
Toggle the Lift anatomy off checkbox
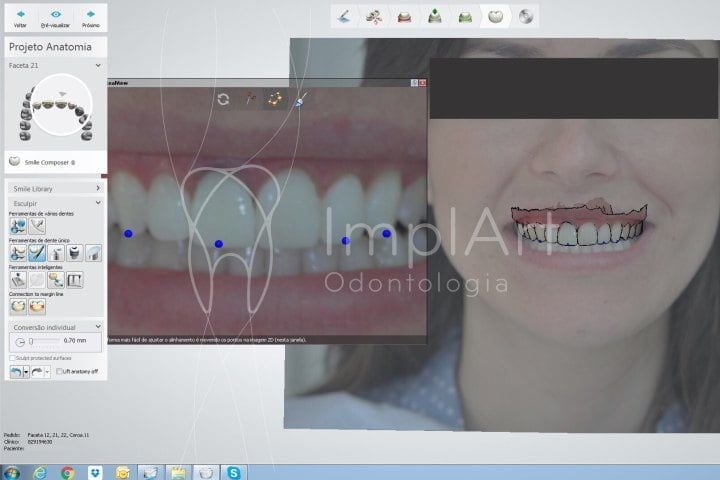(57, 371)
